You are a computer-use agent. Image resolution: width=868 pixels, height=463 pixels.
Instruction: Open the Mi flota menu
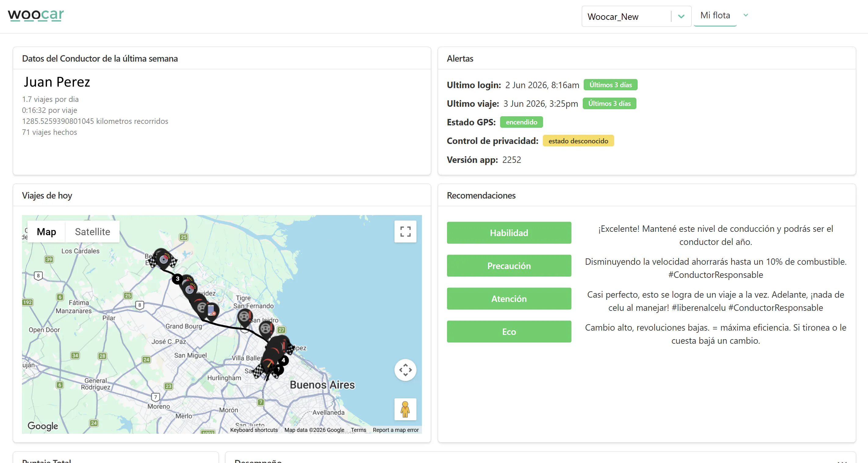pos(715,16)
